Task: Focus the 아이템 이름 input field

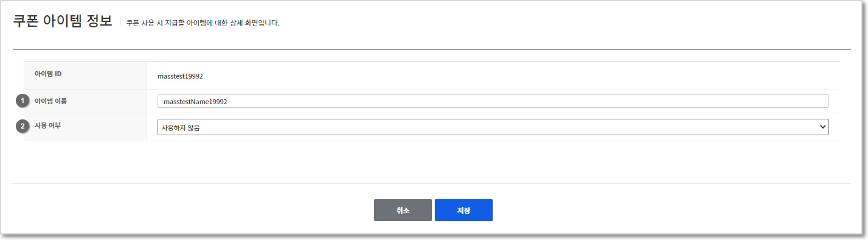Action: tap(493, 101)
